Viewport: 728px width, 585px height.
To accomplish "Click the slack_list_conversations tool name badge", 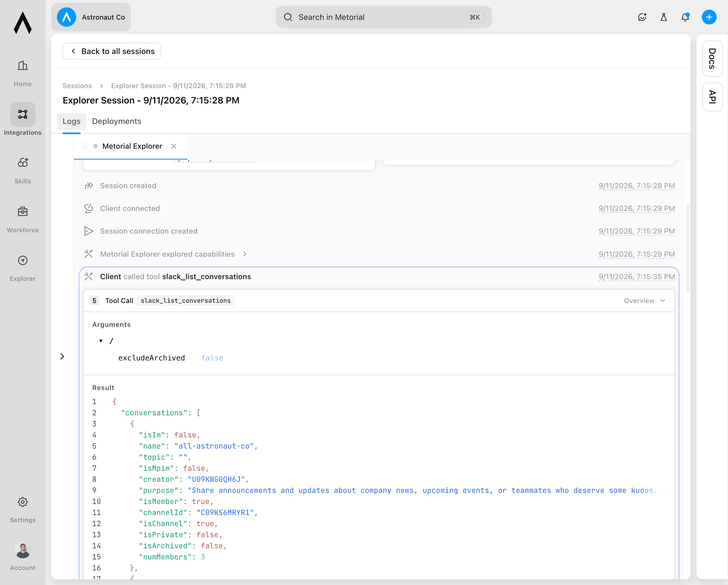I will coord(185,300).
